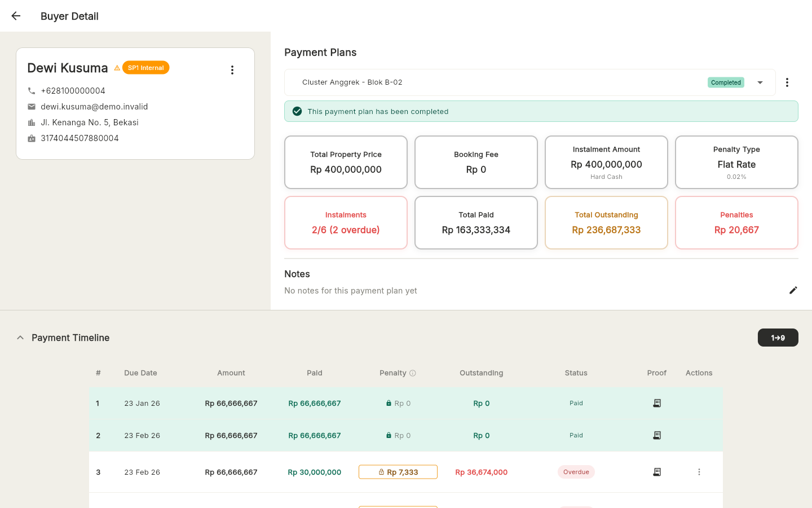Open the payment proof for instalment 1
The image size is (812, 508).
coord(657,403)
